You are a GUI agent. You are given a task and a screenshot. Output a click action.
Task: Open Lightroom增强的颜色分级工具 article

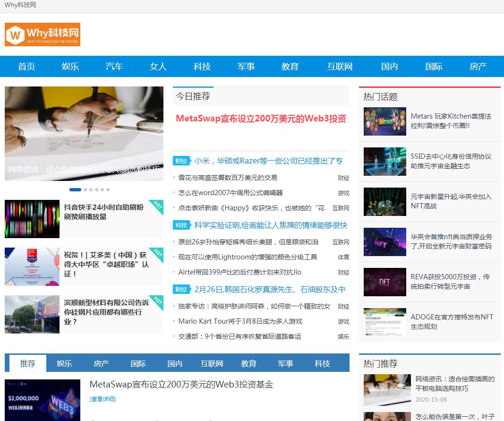click(248, 257)
